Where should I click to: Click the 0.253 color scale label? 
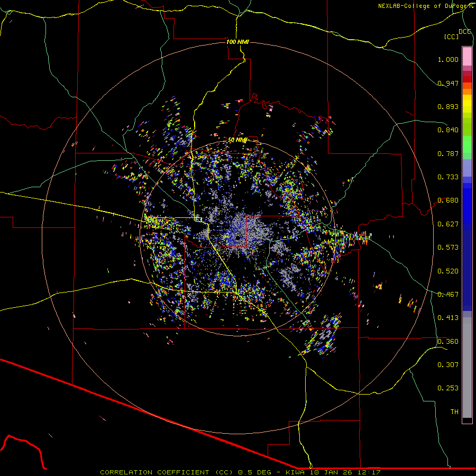448,388
